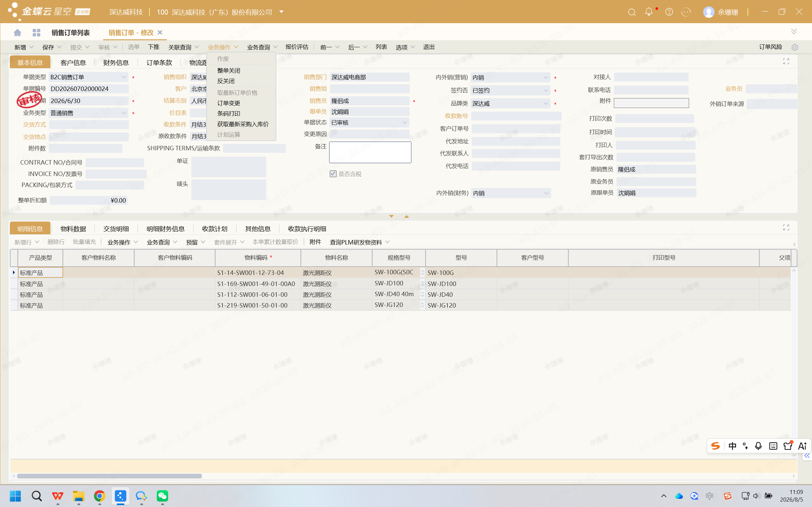The height and width of the screenshot is (507, 812).
Task: Expand the 单据类型 dropdown
Action: [x=123, y=77]
